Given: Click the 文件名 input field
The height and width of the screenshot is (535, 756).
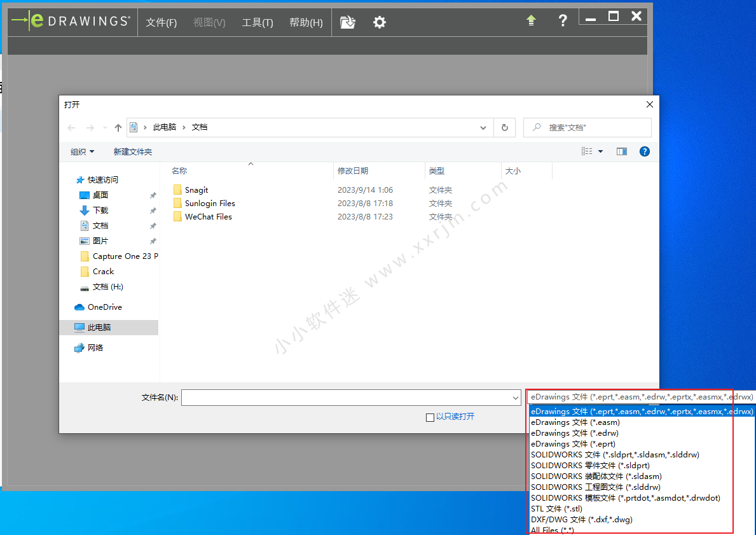Looking at the screenshot, I should pyautogui.click(x=346, y=398).
